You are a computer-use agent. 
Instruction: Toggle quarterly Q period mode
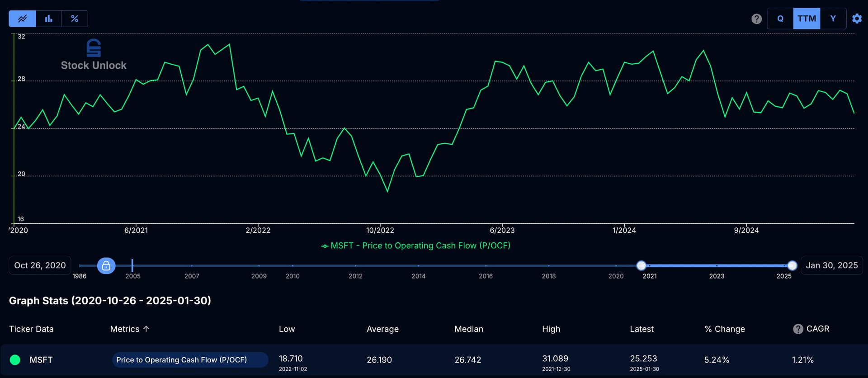point(780,19)
